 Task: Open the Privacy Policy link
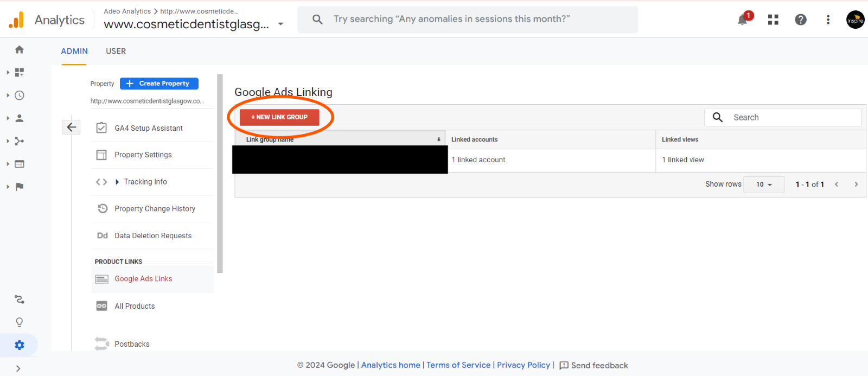tap(524, 365)
